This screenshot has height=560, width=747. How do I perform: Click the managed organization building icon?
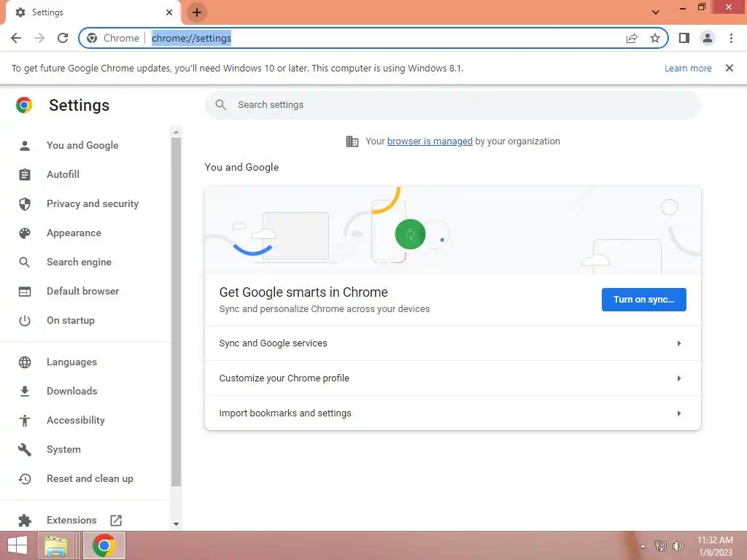point(352,141)
